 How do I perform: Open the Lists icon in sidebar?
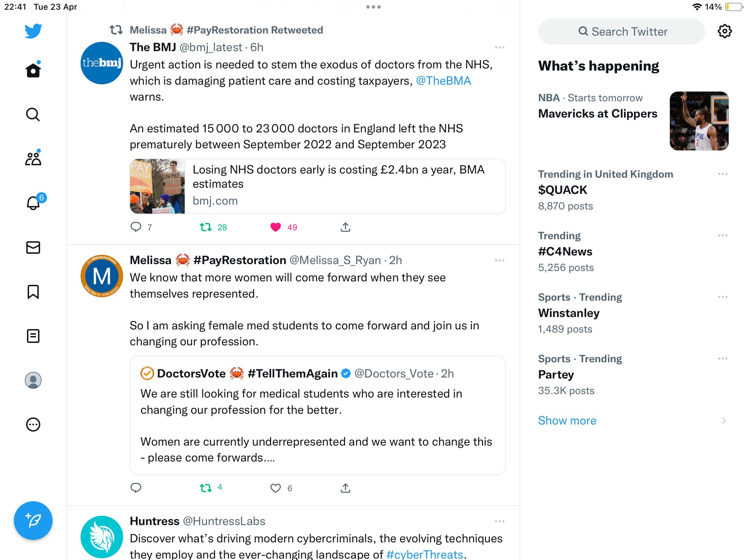33,336
